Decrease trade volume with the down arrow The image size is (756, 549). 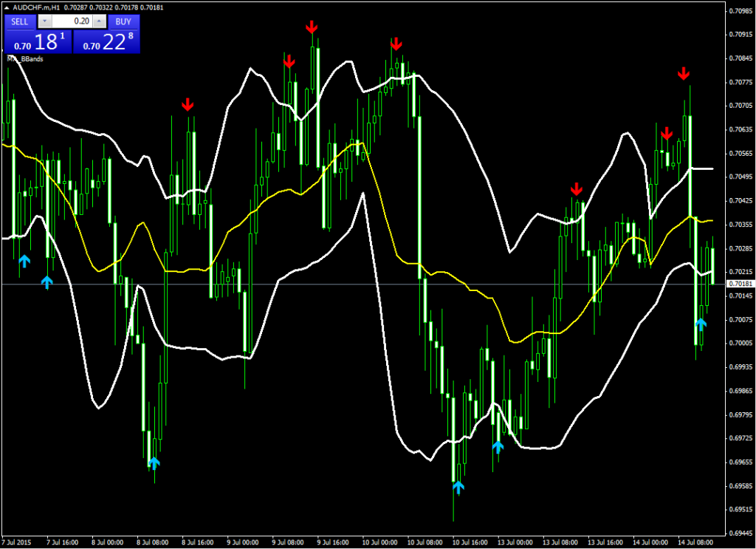pyautogui.click(x=45, y=21)
